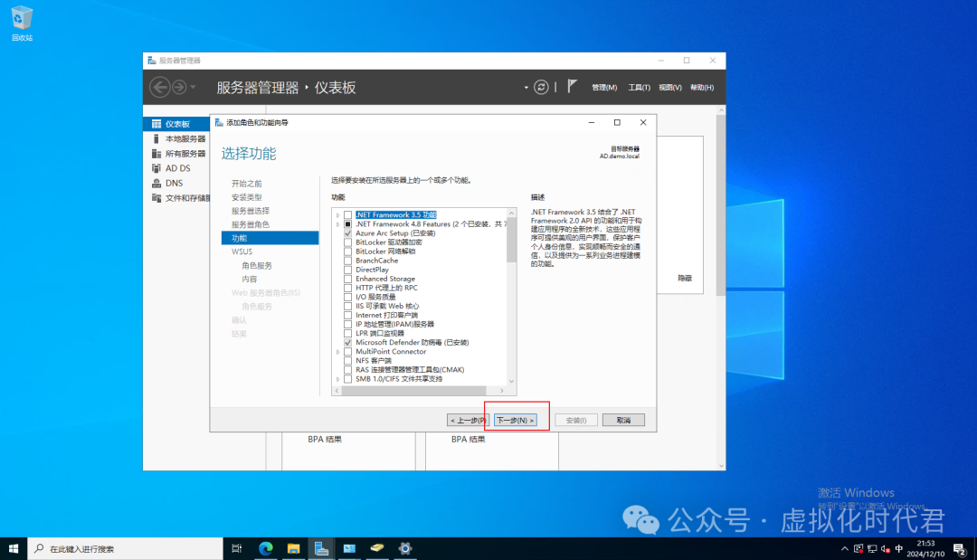Launch Microsoft Edge from the taskbar

(x=266, y=549)
